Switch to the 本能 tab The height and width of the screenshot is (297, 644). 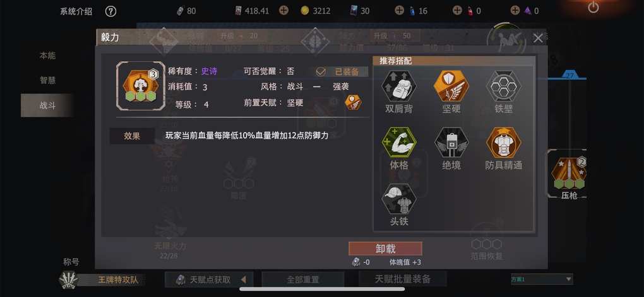pos(47,55)
